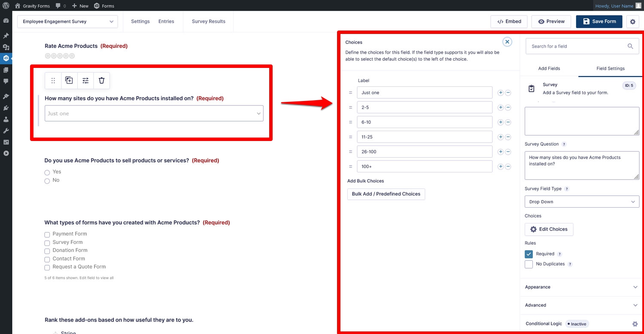Open the Pages sidebar icon

pos(6,70)
